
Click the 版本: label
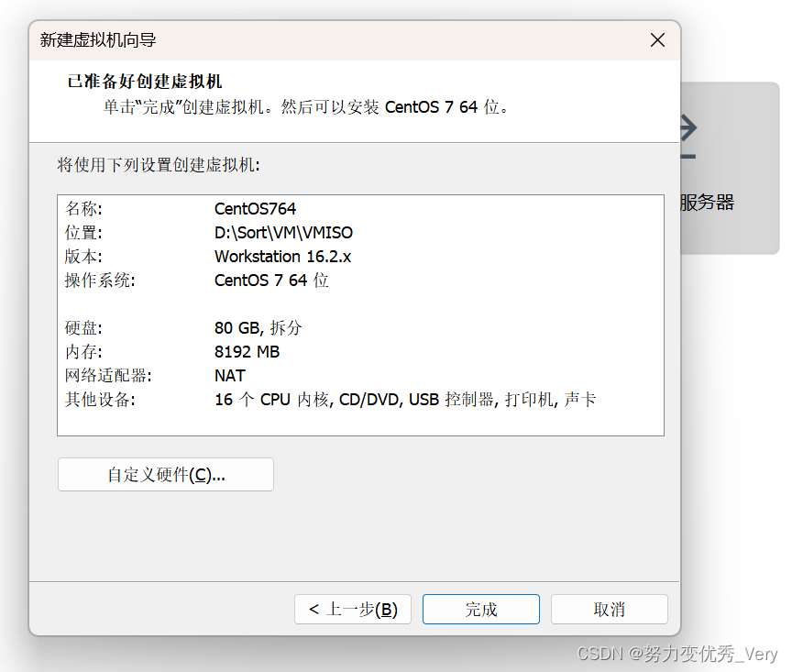[83, 256]
